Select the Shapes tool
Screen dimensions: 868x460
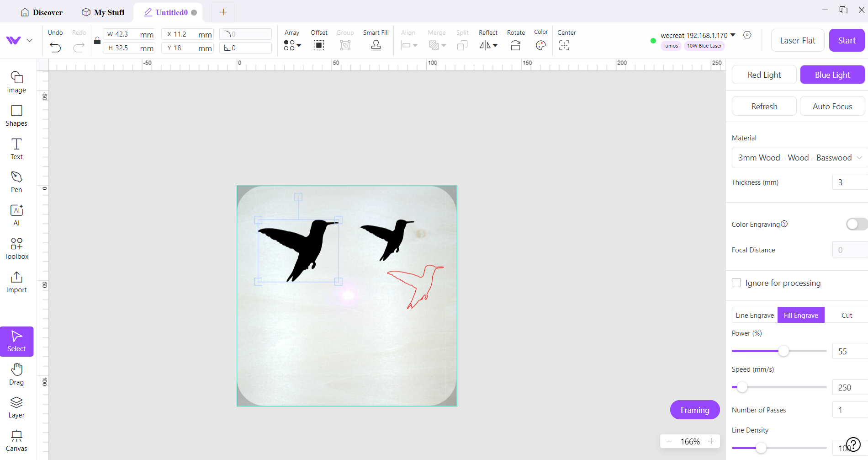coord(16,116)
